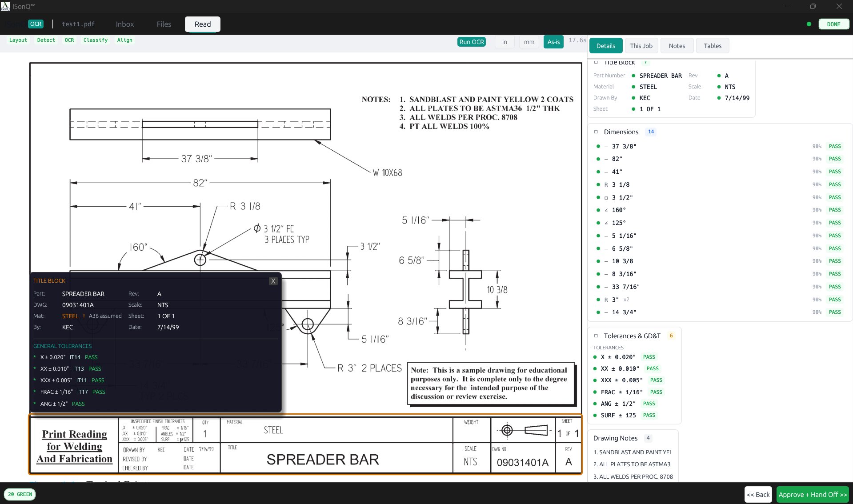The width and height of the screenshot is (853, 504).
Task: Click the 20 GREEN status badge
Action: tap(20, 494)
